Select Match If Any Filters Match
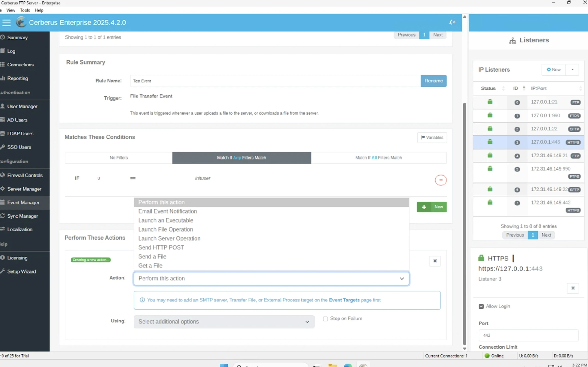 [x=241, y=158]
